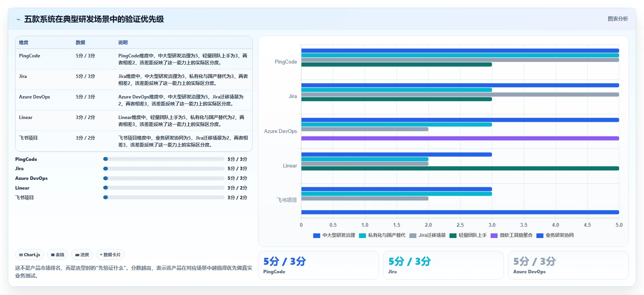Image resolution: width=644 pixels, height=295 pixels.
Task: Click the 飞书项目 progress bar
Action: coord(164,197)
